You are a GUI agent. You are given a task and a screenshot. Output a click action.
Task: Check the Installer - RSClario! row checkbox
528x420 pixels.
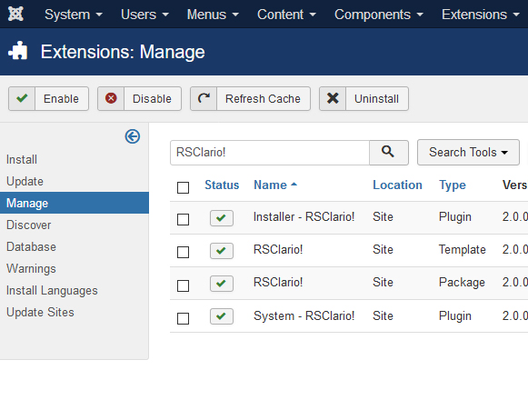click(183, 220)
